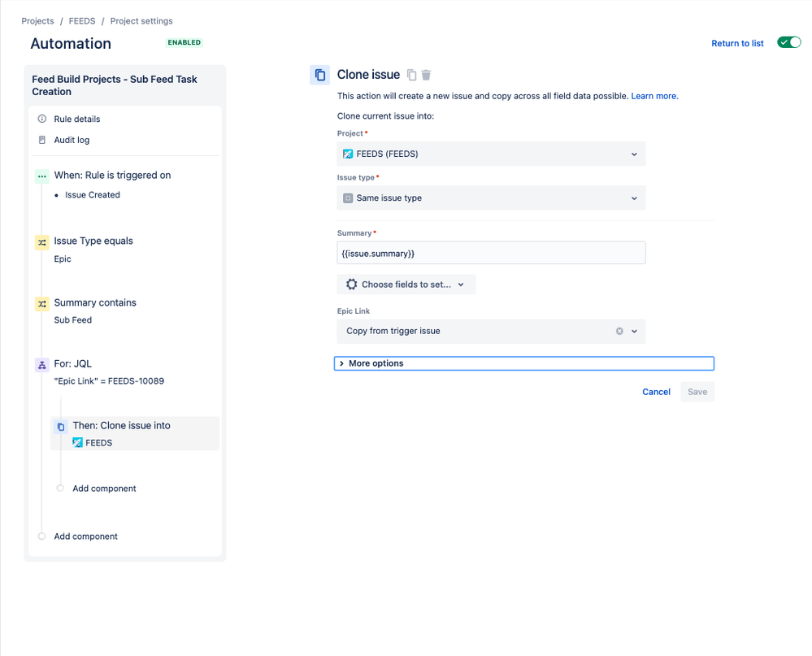The width and height of the screenshot is (812, 656).
Task: Select FEEDS project avatar in Project field
Action: coord(348,154)
